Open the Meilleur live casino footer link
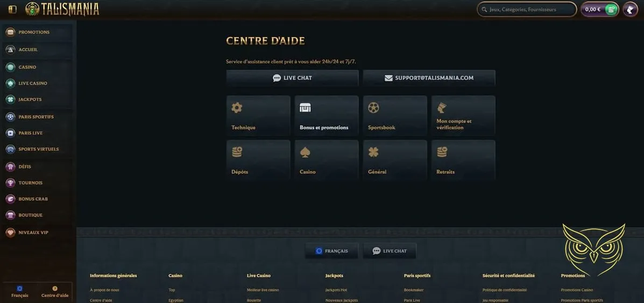Image resolution: width=644 pixels, height=303 pixels. (x=263, y=290)
